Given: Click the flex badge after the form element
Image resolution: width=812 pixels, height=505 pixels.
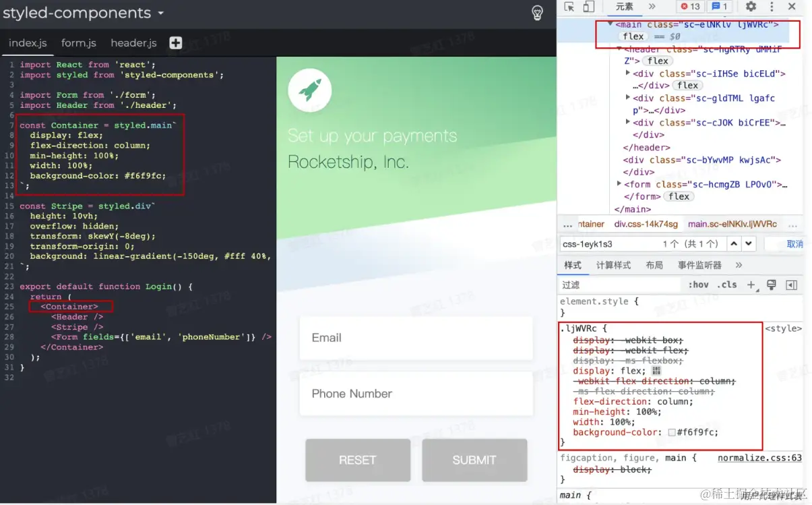Looking at the screenshot, I should (x=679, y=196).
